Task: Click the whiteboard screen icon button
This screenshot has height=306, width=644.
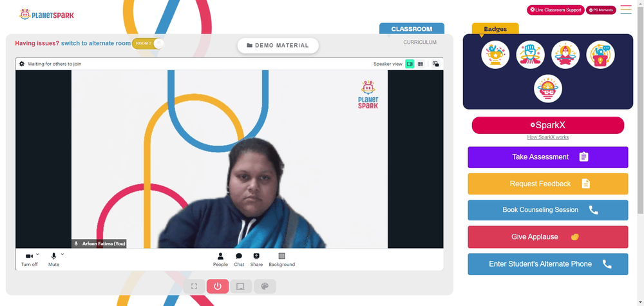Action: (x=241, y=286)
